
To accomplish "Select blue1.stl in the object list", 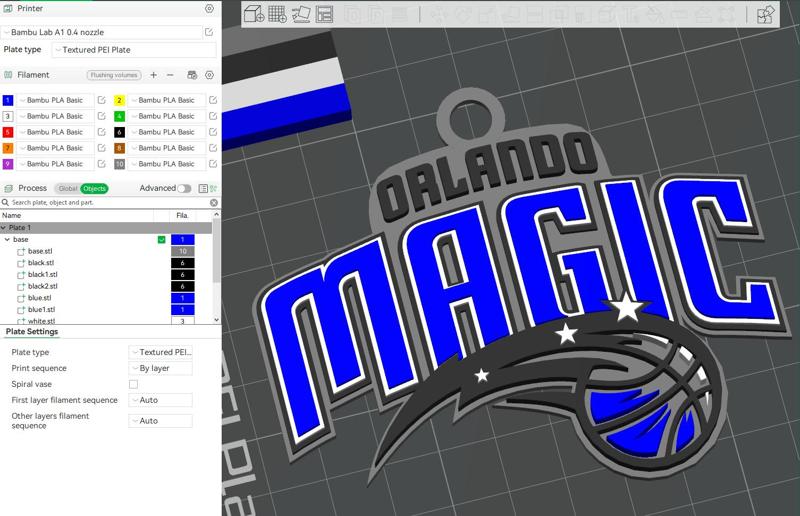I will coord(41,310).
